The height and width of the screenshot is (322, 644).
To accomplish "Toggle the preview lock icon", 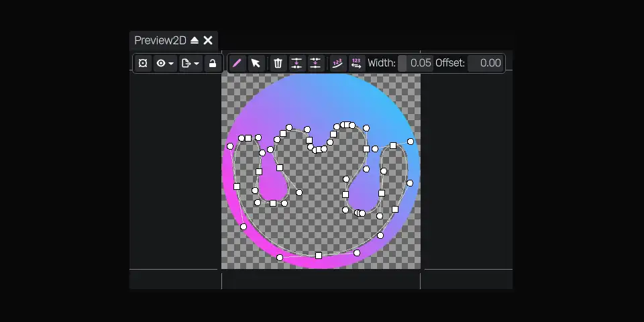I will (213, 63).
